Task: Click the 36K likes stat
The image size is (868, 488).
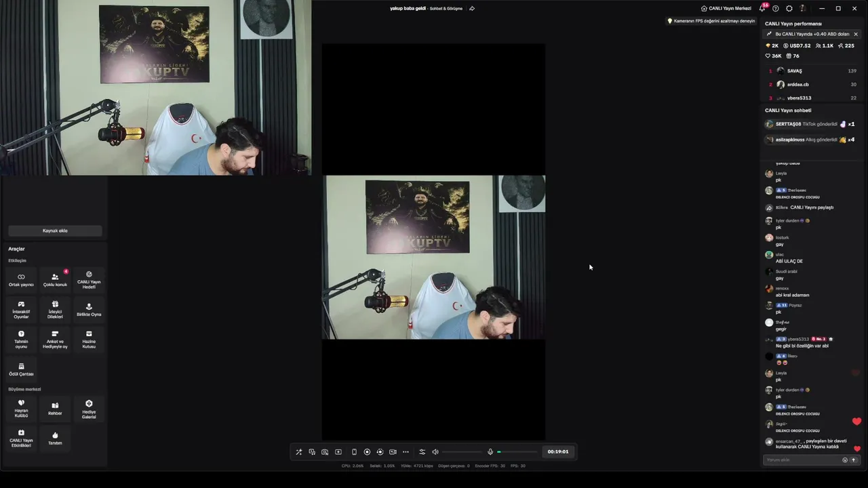Action: (x=773, y=56)
